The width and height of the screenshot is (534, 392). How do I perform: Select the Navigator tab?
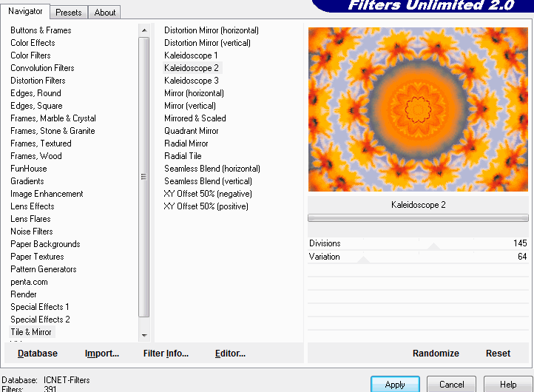point(25,11)
